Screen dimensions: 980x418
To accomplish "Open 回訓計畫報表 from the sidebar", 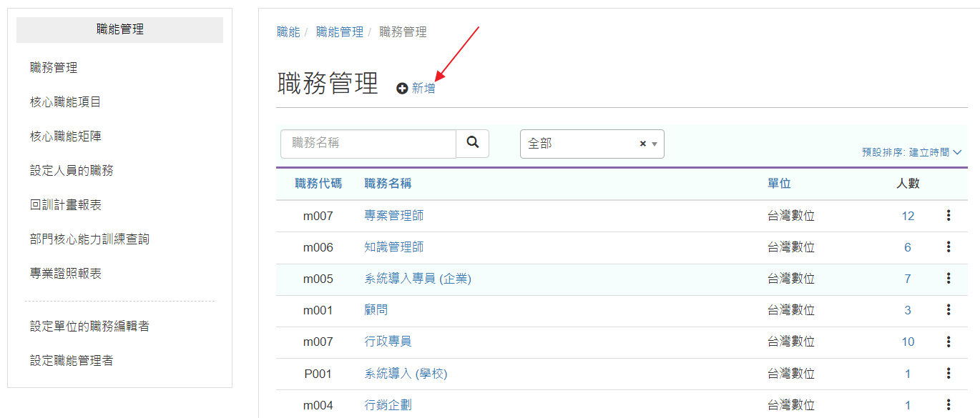I will tap(66, 205).
